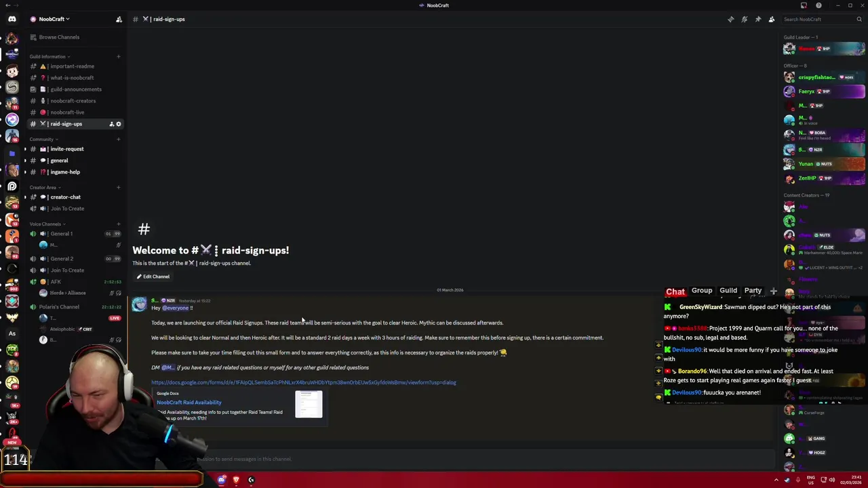Open taskbar volume icon
This screenshot has height=488, width=868.
point(832,480)
